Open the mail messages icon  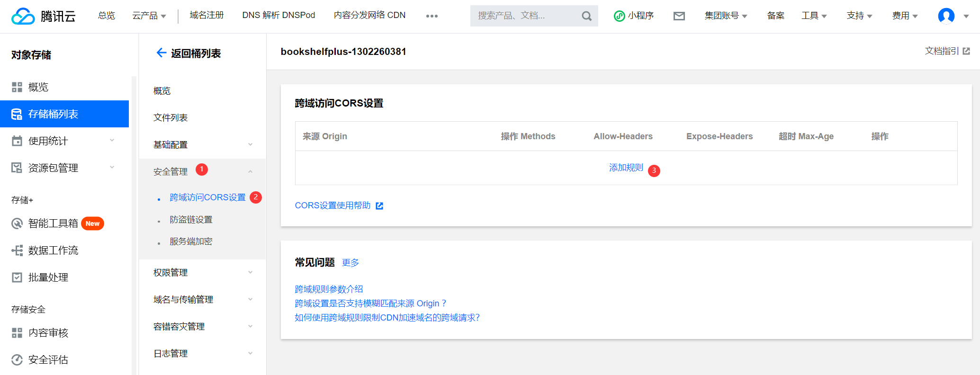[679, 16]
